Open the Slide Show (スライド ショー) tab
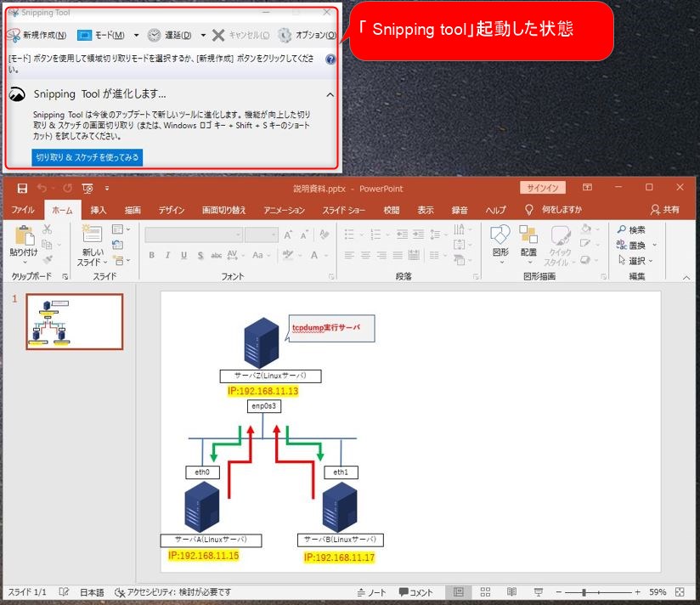700x605 pixels. tap(344, 210)
